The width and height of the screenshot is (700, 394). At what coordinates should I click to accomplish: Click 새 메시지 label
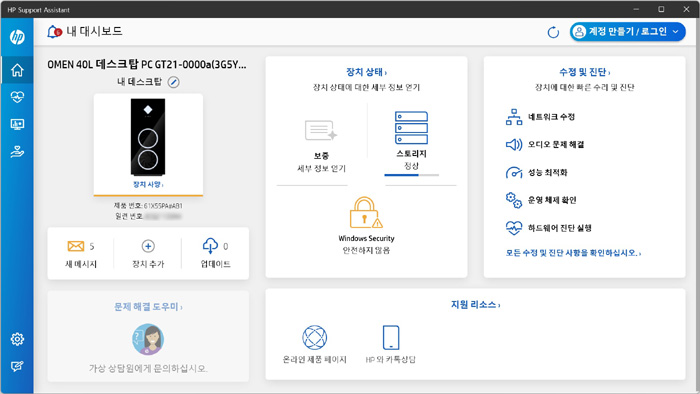(81, 264)
